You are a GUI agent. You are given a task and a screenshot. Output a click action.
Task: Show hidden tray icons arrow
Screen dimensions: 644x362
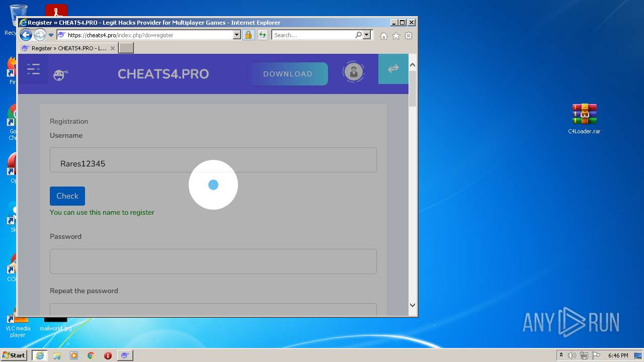tap(561, 355)
